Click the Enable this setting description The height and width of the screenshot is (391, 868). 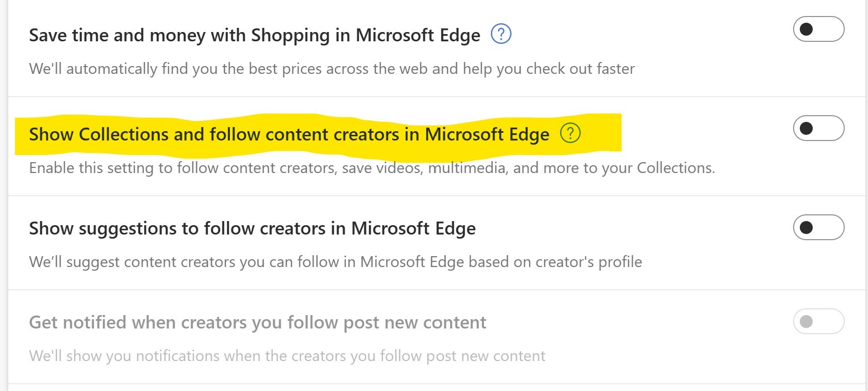(371, 168)
